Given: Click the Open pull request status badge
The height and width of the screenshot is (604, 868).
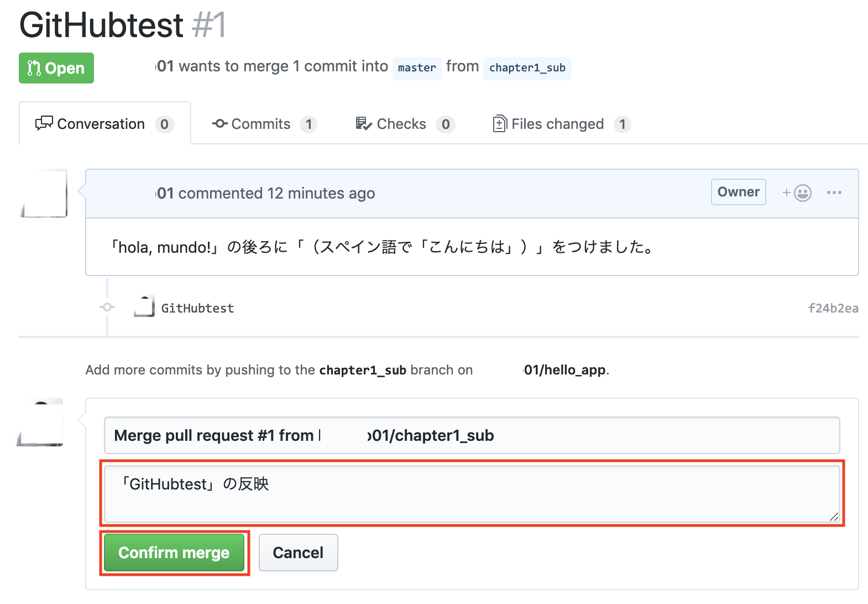Looking at the screenshot, I should pyautogui.click(x=56, y=68).
